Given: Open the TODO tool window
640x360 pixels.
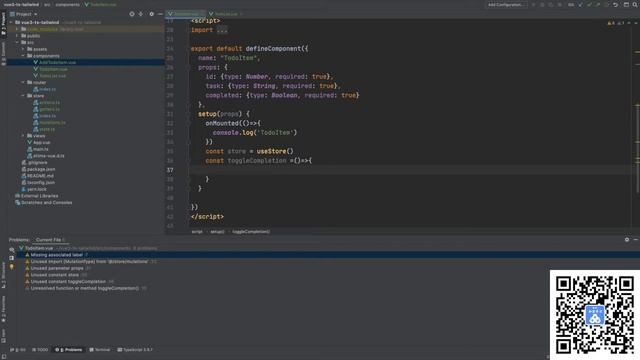Looking at the screenshot, I should [x=40, y=350].
